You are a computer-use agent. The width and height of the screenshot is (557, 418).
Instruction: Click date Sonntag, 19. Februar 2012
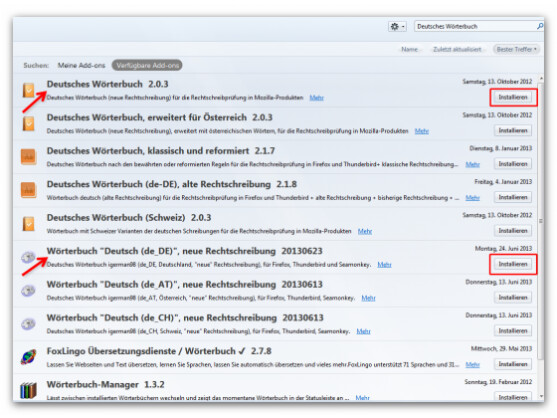click(498, 382)
